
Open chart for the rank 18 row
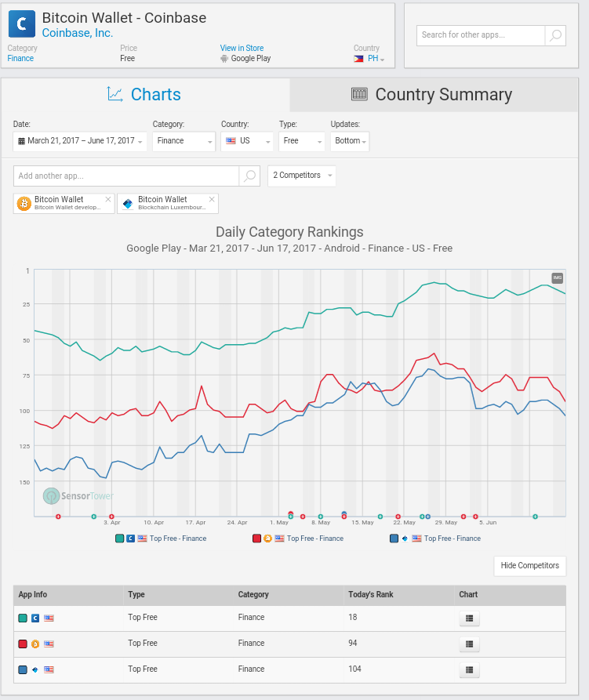click(468, 618)
